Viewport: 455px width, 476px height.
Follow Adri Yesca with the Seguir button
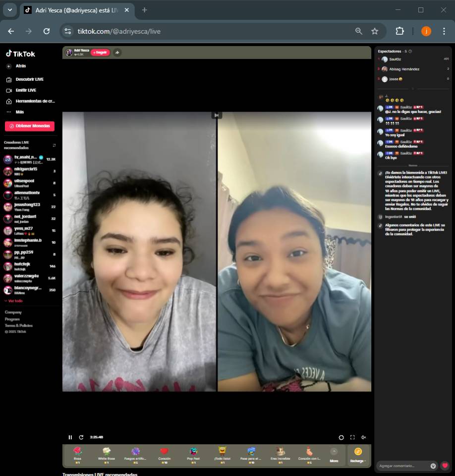click(x=100, y=53)
